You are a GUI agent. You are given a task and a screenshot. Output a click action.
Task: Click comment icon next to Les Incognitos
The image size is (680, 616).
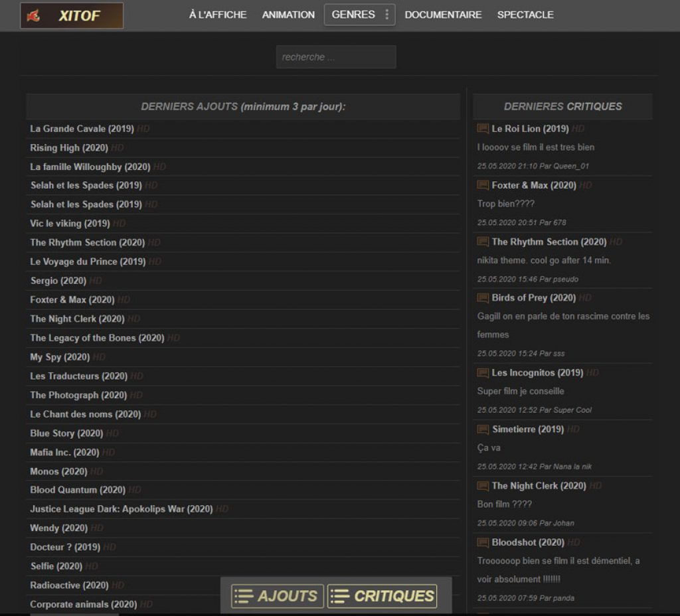tap(483, 373)
